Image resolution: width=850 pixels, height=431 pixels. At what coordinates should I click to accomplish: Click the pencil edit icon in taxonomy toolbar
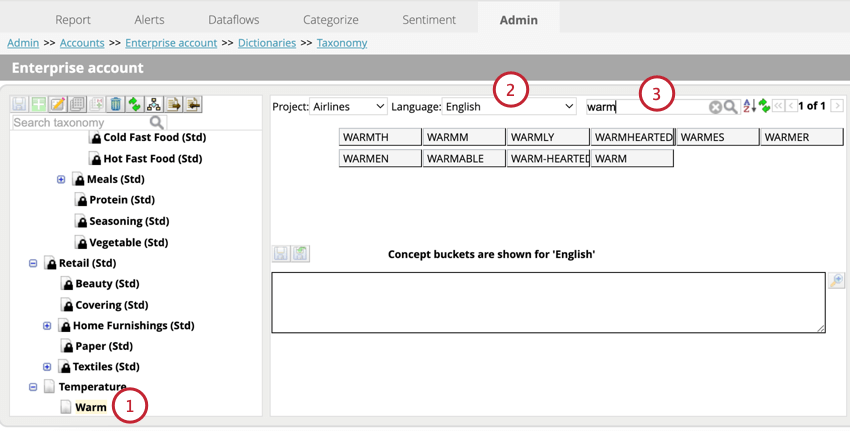tap(57, 105)
